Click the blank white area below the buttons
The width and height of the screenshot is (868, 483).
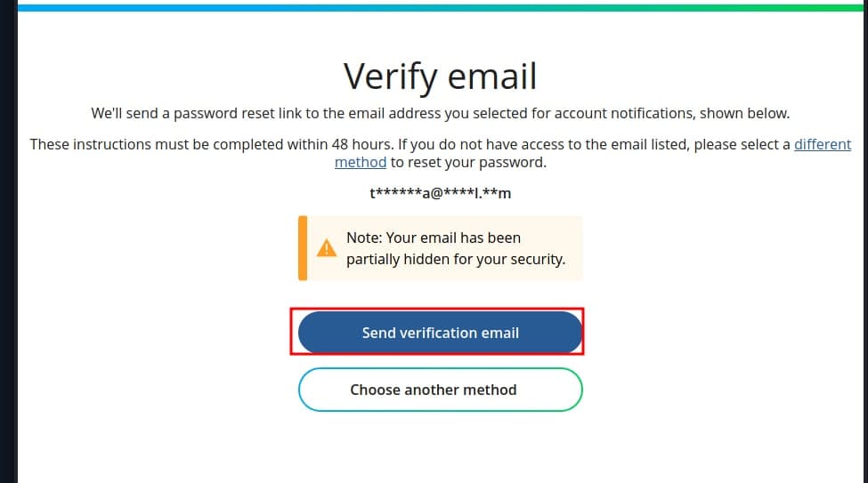(x=440, y=449)
